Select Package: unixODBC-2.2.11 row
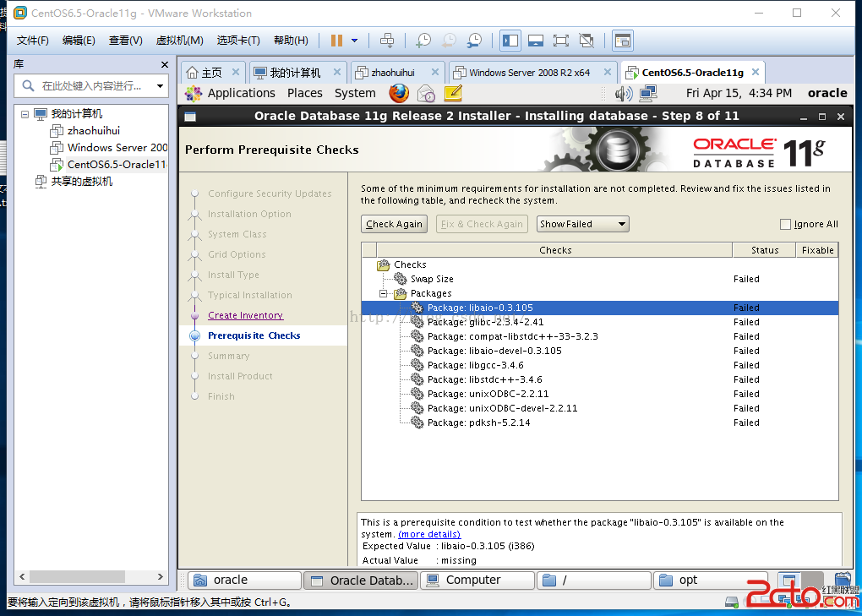Screen dimensions: 862x616 coord(600,394)
